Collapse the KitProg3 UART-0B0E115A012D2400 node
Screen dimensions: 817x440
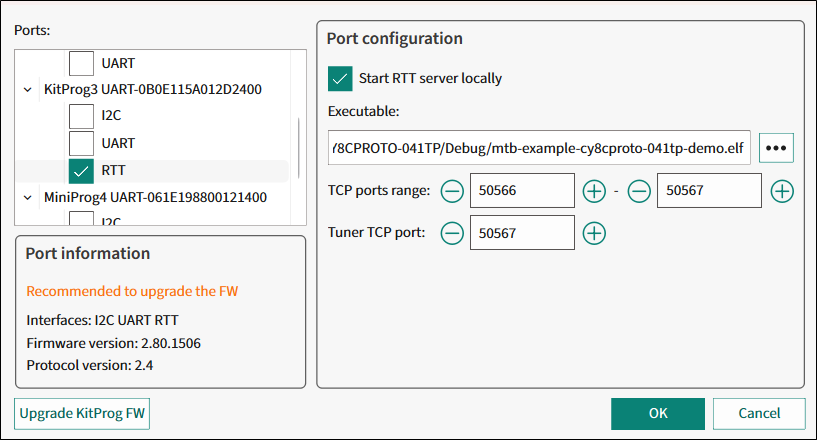click(x=28, y=90)
